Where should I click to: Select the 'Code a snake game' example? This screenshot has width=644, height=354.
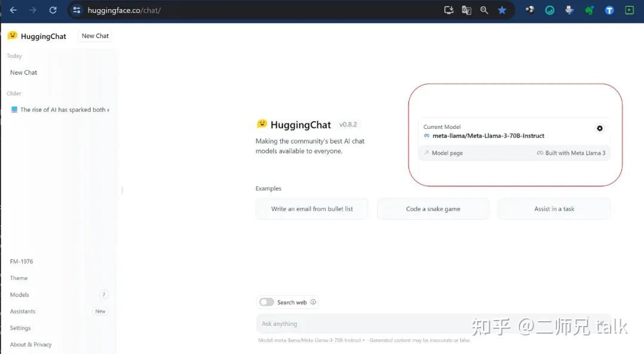[x=433, y=209]
